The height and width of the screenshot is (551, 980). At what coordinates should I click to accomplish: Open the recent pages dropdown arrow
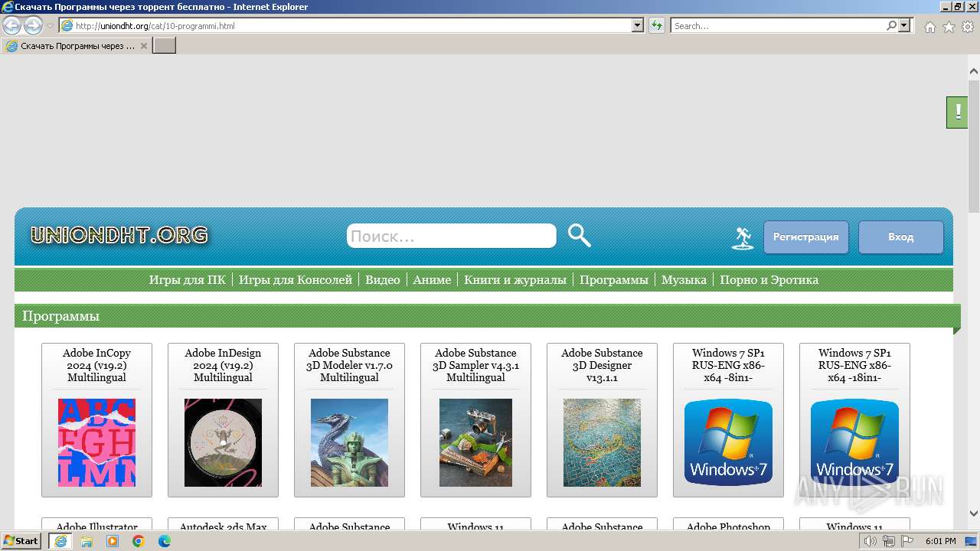click(x=50, y=26)
